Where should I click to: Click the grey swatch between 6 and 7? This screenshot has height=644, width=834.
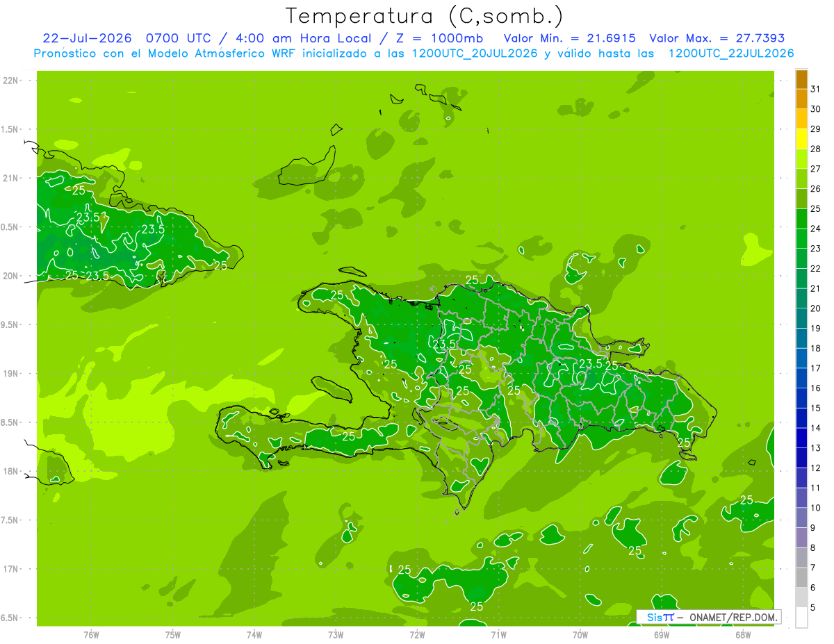pyautogui.click(x=801, y=578)
